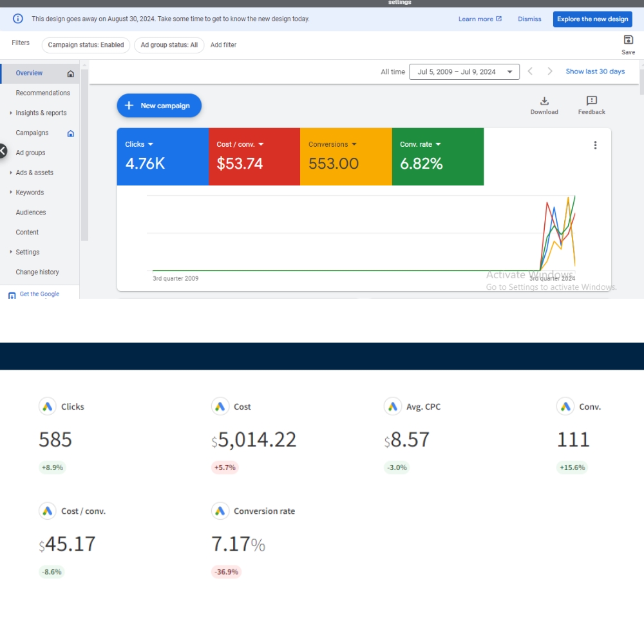This screenshot has width=644, height=644.
Task: Click the info icon in banner
Action: [18, 19]
